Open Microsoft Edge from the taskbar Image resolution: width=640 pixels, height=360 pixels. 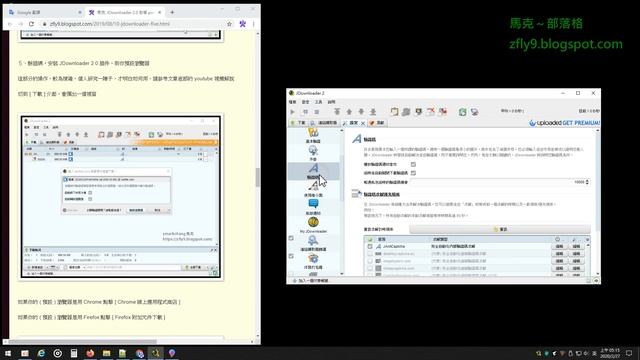click(41, 353)
